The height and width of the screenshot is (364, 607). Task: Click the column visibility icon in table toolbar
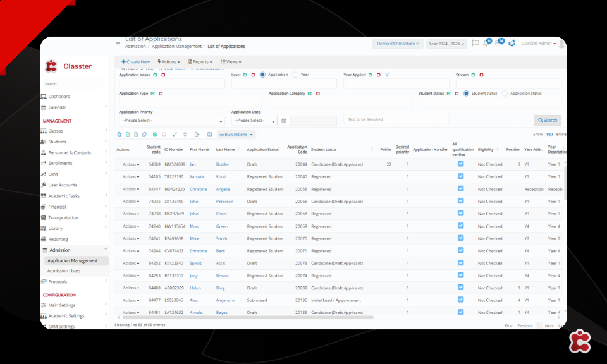(210, 135)
